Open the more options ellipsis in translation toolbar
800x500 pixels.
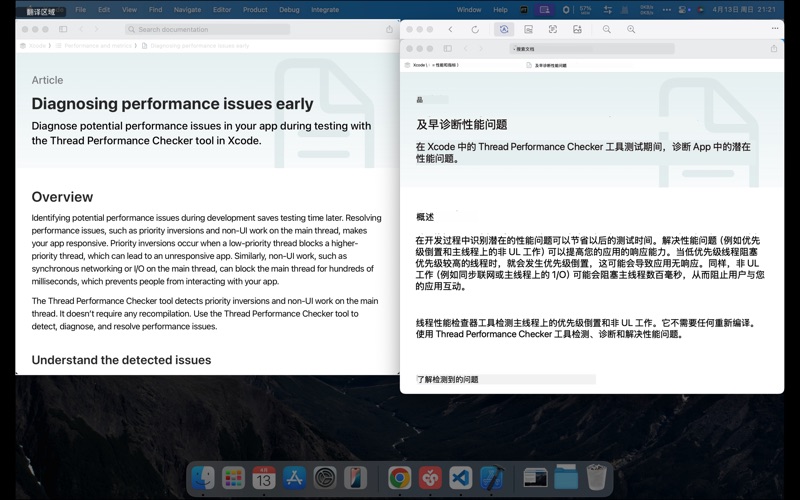point(775,30)
